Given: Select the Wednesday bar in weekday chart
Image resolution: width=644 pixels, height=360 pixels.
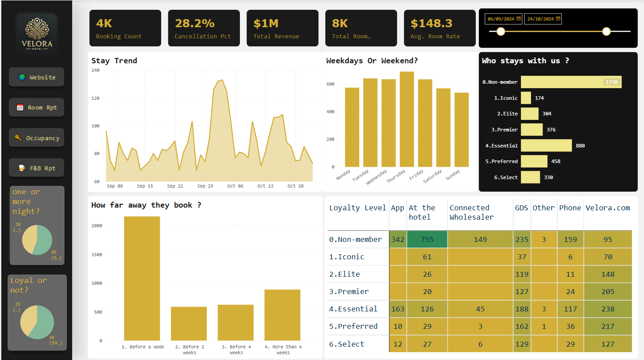Looking at the screenshot, I should (389, 123).
